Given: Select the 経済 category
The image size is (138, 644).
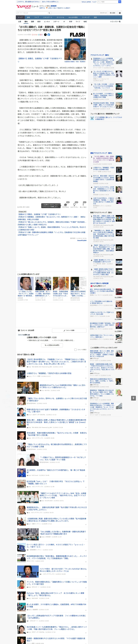Looking at the screenshot, I should pos(39,21).
